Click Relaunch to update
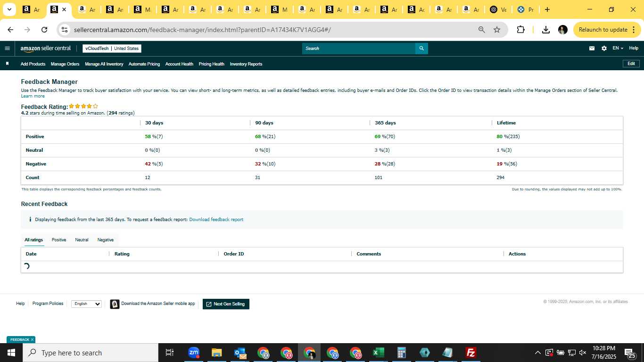The height and width of the screenshot is (362, 644). pyautogui.click(x=603, y=30)
